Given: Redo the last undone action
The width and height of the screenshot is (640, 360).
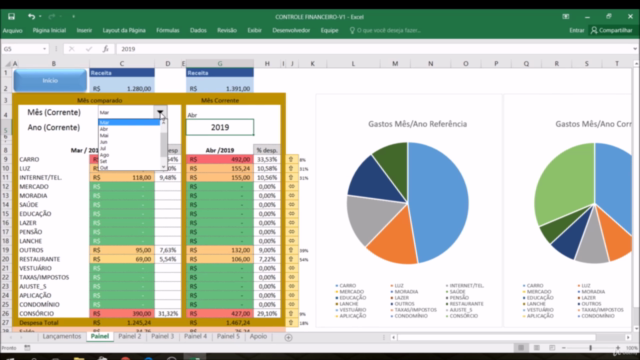Looking at the screenshot, I should (x=51, y=17).
